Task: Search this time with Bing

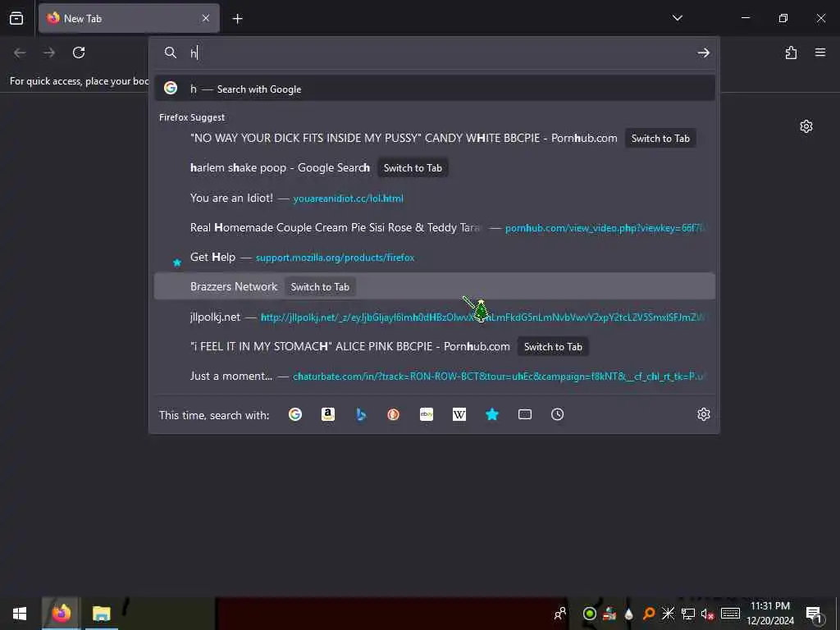Action: tap(361, 414)
